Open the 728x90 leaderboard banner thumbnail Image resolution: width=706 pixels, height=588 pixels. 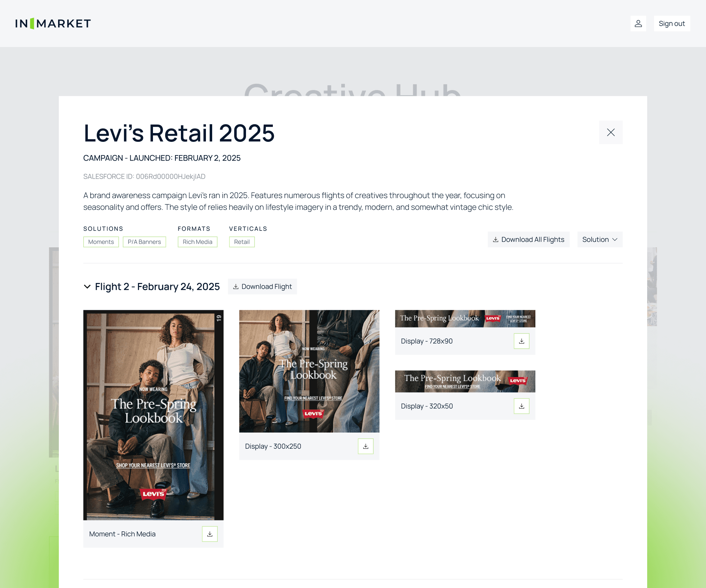click(465, 319)
